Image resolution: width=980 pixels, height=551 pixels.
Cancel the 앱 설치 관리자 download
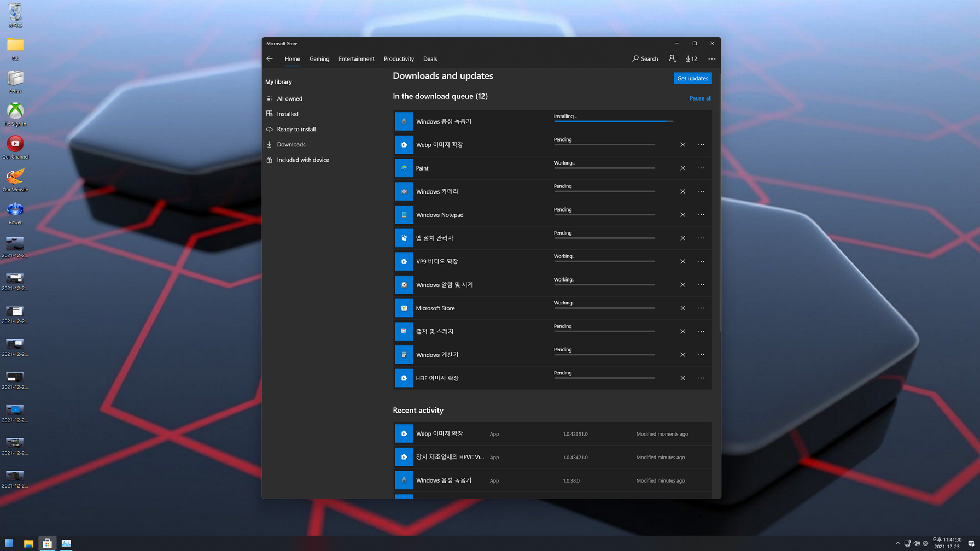tap(682, 238)
